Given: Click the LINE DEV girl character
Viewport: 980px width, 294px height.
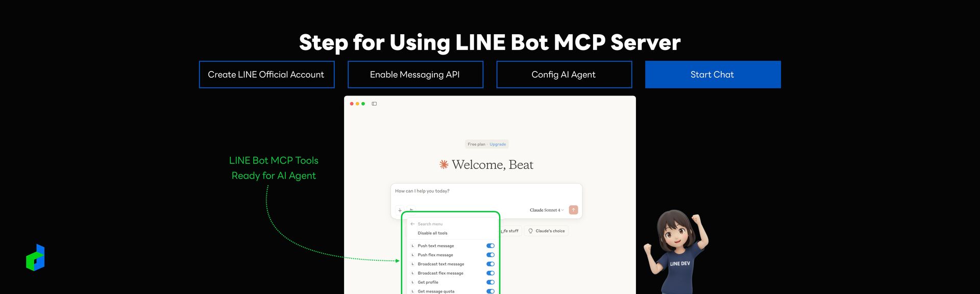Looking at the screenshot, I should click(x=675, y=252).
